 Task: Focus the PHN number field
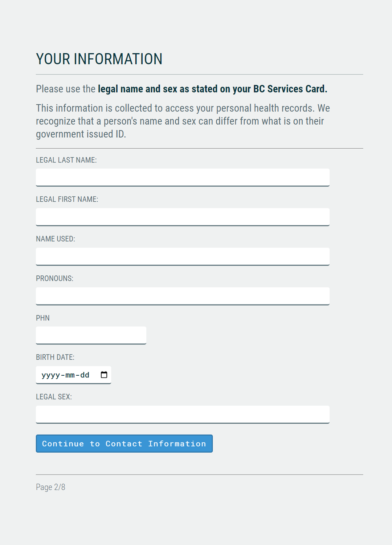coord(91,335)
